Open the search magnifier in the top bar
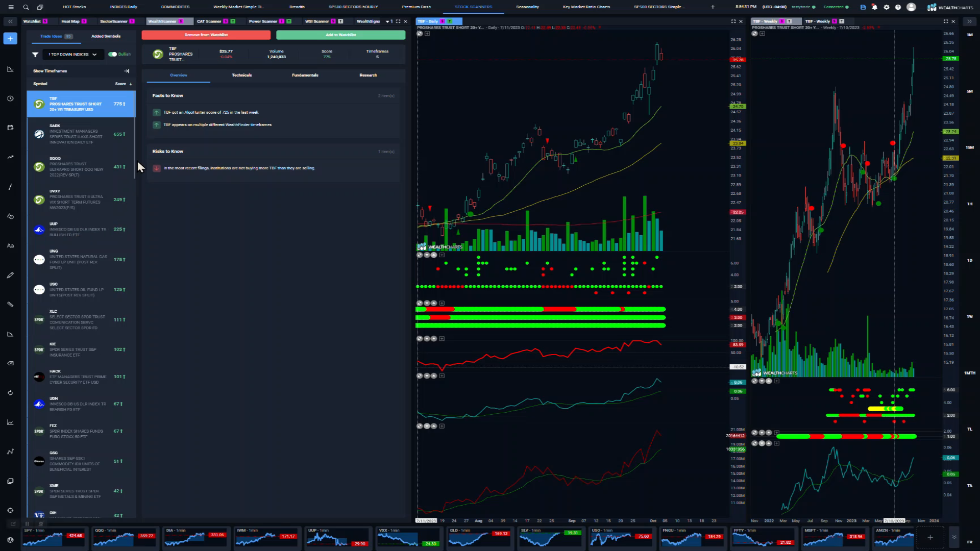This screenshot has height=551, width=980. 26,7
